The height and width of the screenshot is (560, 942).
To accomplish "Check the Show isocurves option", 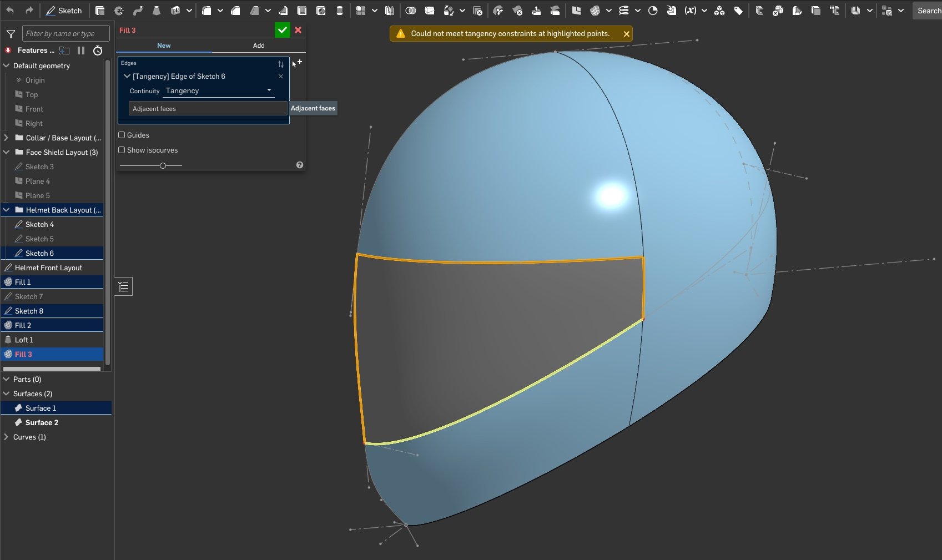I will point(122,150).
